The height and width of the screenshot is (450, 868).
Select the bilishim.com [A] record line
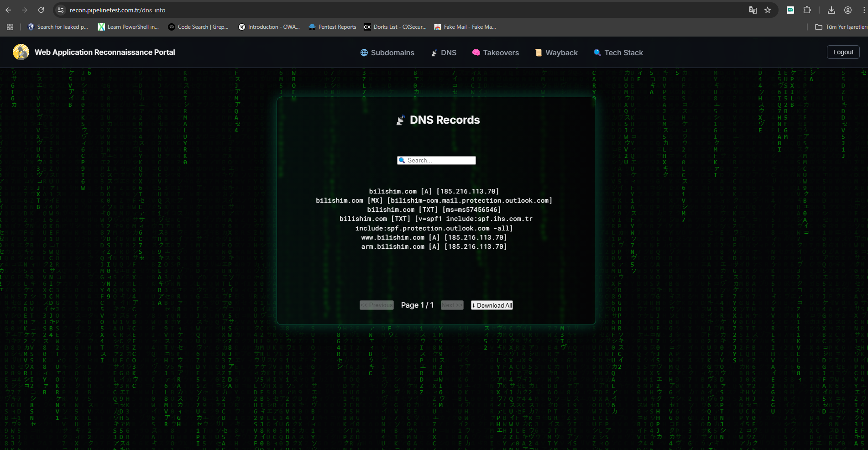[434, 191]
